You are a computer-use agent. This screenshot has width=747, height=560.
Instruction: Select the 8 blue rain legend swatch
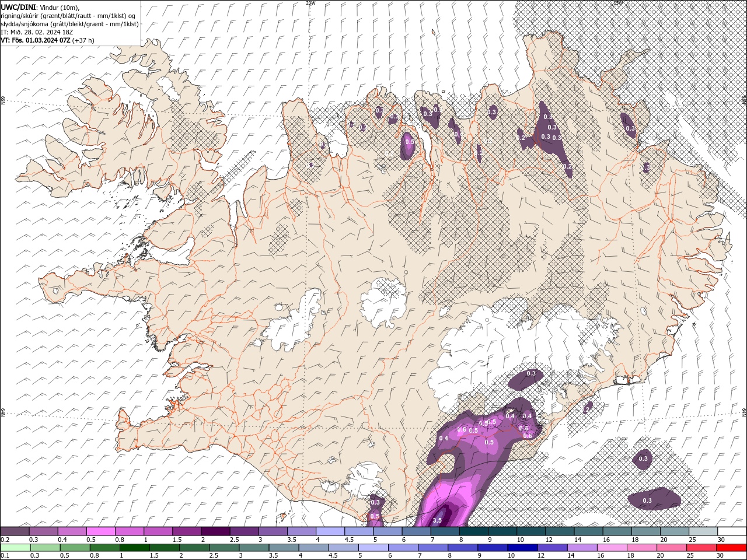click(463, 548)
